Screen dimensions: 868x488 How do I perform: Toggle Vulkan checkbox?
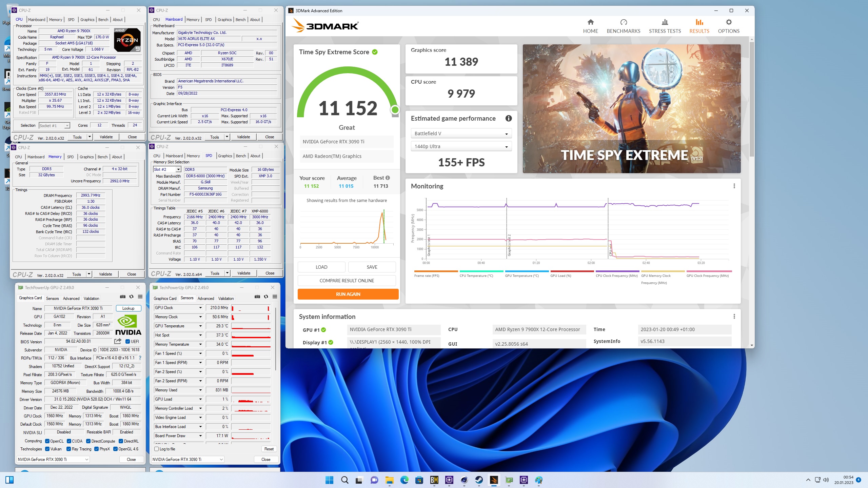(x=47, y=449)
